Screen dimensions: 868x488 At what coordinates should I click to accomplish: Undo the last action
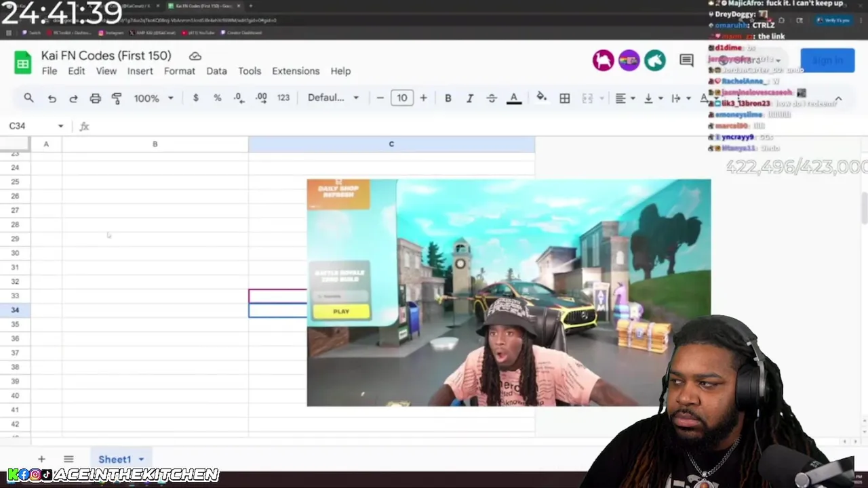(x=52, y=98)
